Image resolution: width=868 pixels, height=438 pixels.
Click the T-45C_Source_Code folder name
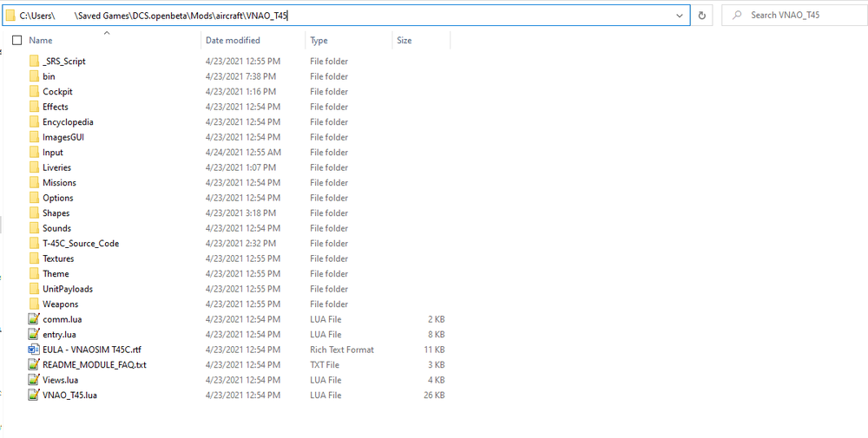[81, 244]
